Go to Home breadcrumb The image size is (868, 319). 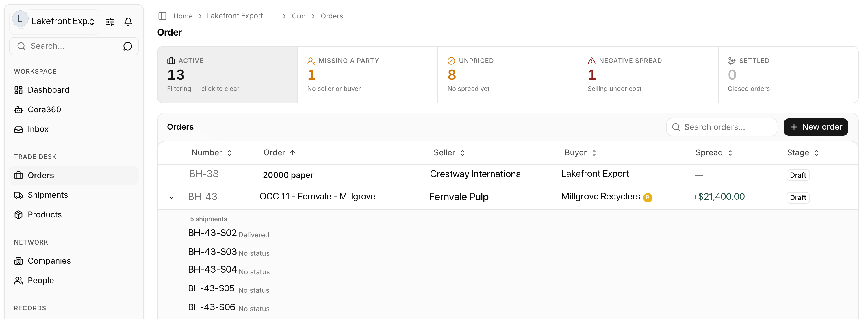click(183, 16)
